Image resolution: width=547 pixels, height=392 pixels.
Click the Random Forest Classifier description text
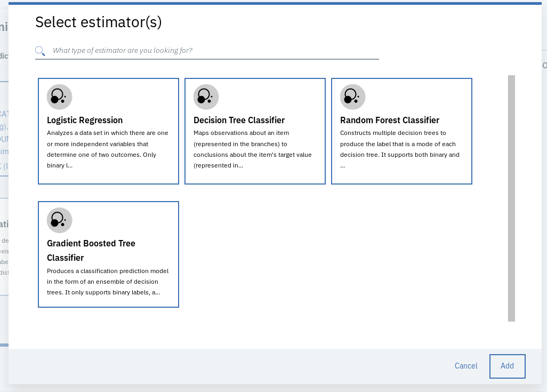pos(400,149)
